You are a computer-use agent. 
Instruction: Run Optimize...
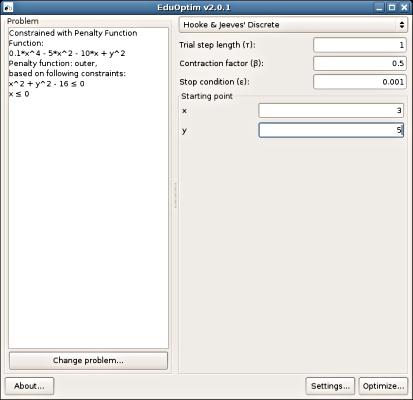tap(383, 386)
